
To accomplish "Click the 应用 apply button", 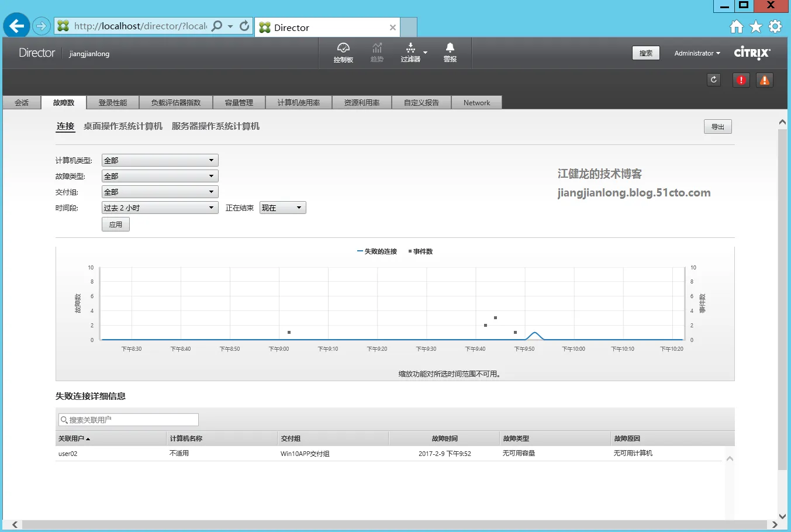I will [x=116, y=224].
